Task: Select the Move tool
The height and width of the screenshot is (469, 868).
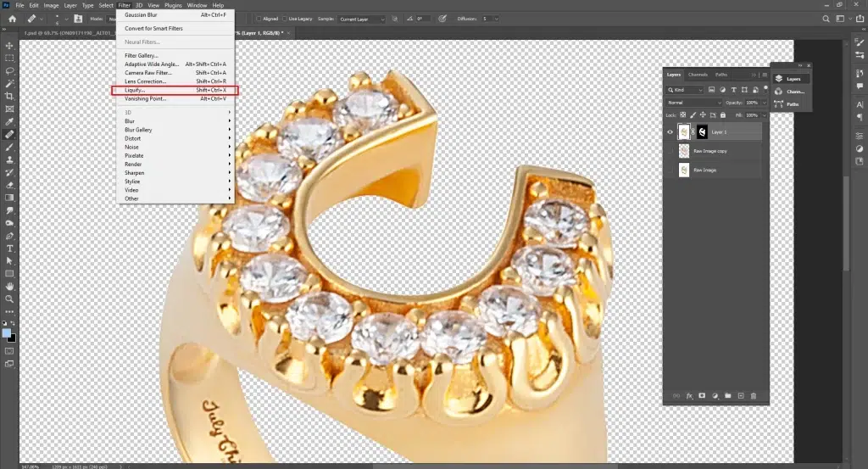Action: (x=9, y=46)
